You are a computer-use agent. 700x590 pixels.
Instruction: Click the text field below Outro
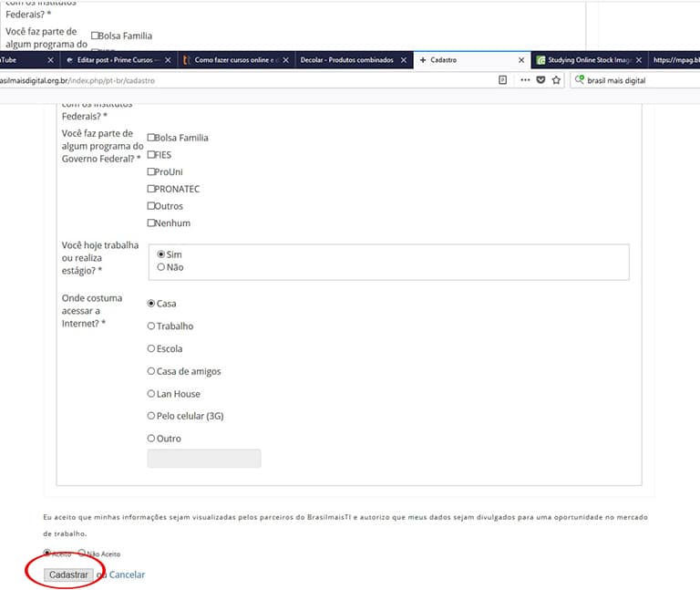pos(204,458)
